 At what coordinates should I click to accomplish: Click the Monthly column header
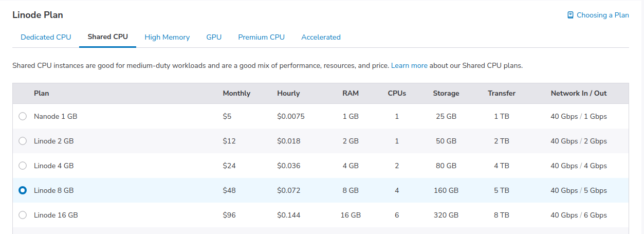[x=236, y=94]
